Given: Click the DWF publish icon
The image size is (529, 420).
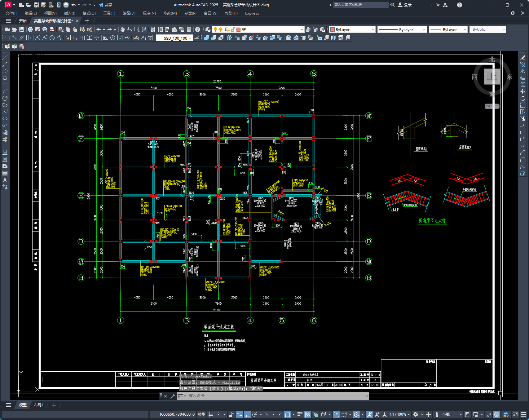Looking at the screenshot, I should pos(52,29).
